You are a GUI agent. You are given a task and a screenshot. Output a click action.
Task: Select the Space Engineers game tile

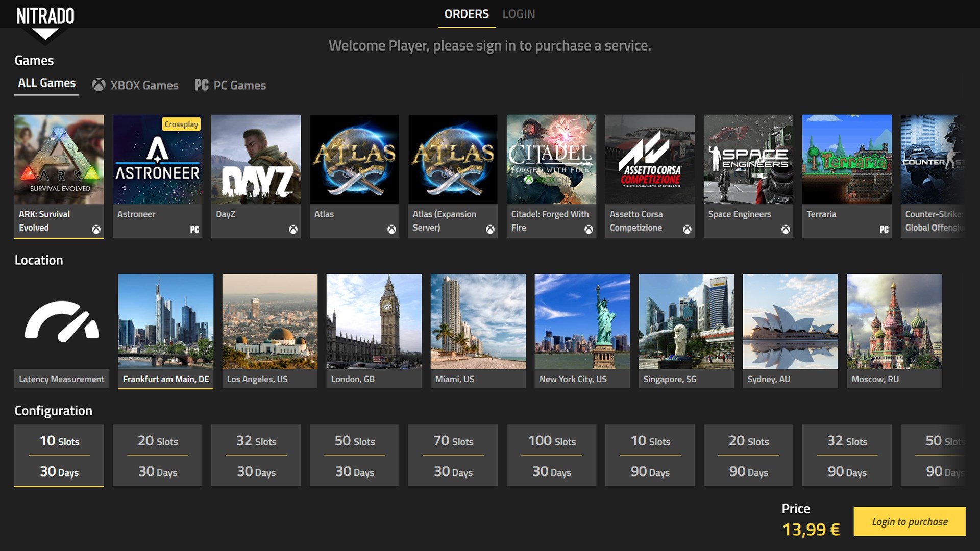pos(748,176)
